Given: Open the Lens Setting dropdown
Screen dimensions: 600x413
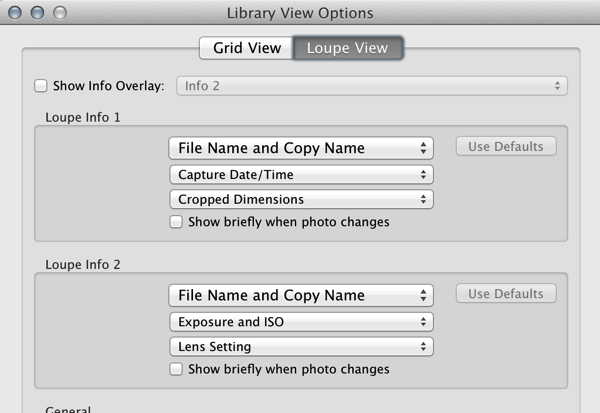Looking at the screenshot, I should 300,346.
